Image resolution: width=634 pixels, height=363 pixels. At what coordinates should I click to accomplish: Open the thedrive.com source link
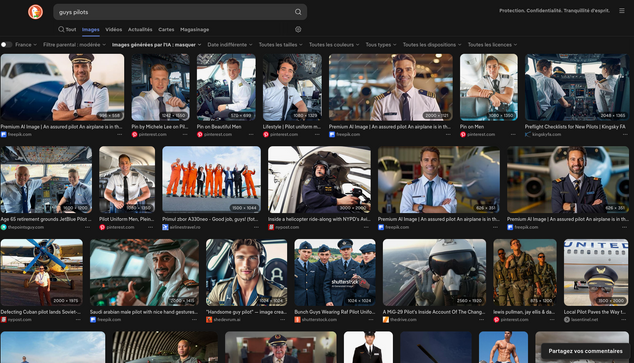(x=403, y=320)
